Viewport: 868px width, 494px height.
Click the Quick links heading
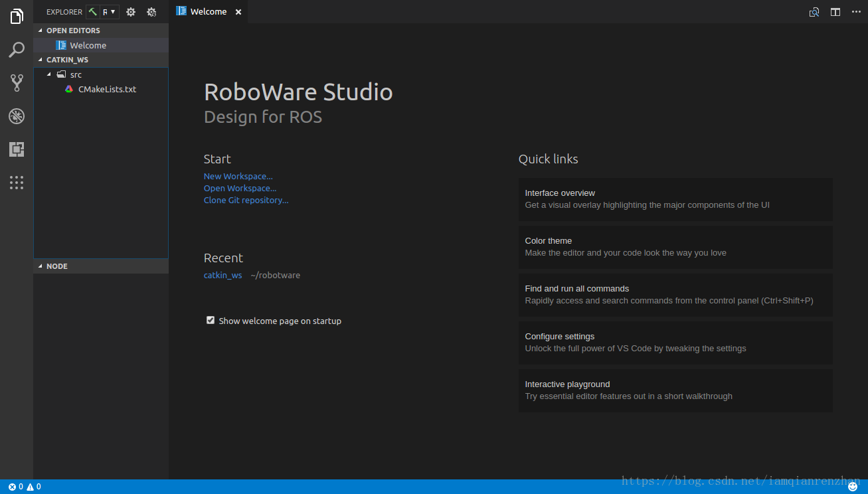pyautogui.click(x=549, y=159)
